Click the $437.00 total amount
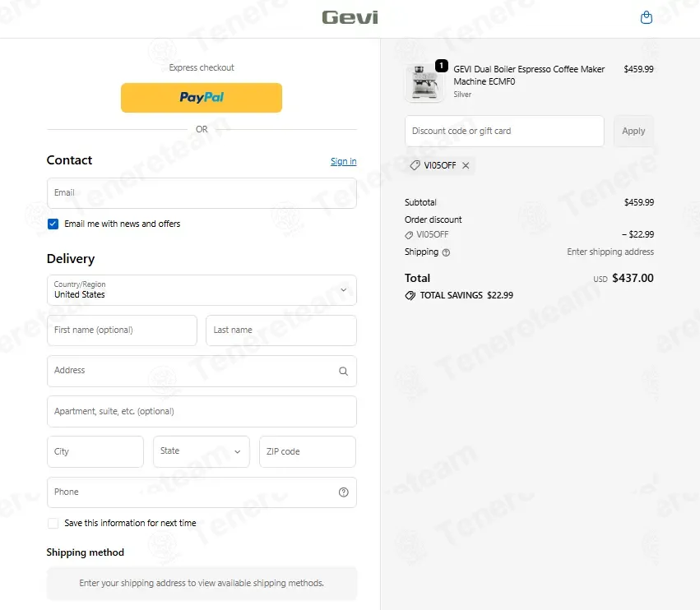The image size is (700, 610). (633, 278)
